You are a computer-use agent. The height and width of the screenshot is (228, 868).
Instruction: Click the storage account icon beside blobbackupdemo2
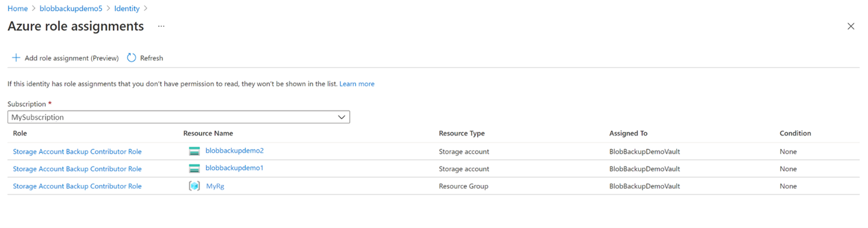tap(194, 151)
